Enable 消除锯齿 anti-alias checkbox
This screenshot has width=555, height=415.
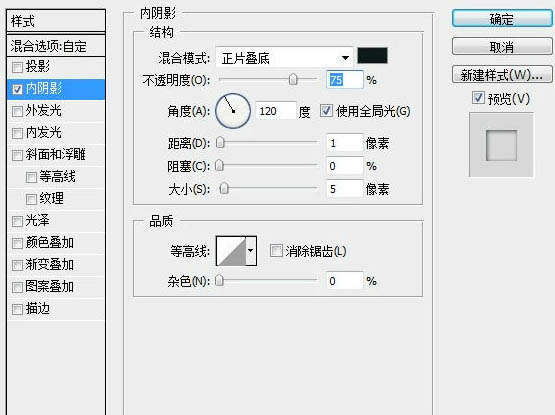click(x=276, y=250)
